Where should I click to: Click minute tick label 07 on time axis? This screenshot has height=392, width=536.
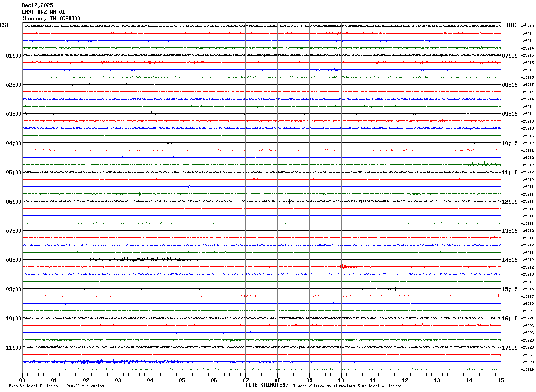pos(245,380)
